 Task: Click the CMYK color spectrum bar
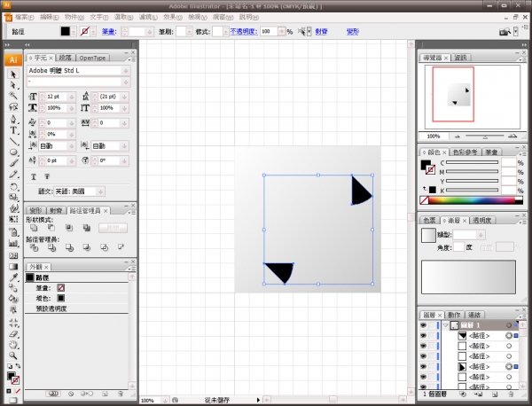[x=472, y=200]
